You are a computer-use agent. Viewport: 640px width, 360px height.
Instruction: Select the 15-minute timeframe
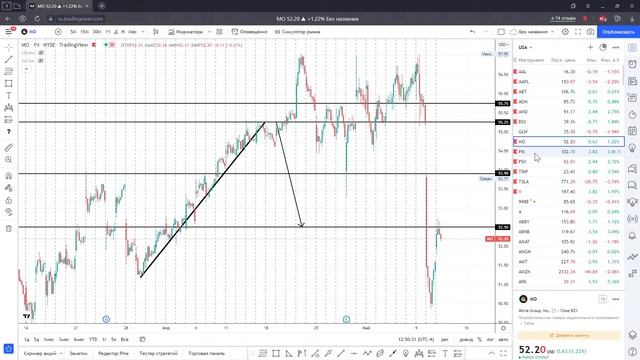tap(84, 31)
